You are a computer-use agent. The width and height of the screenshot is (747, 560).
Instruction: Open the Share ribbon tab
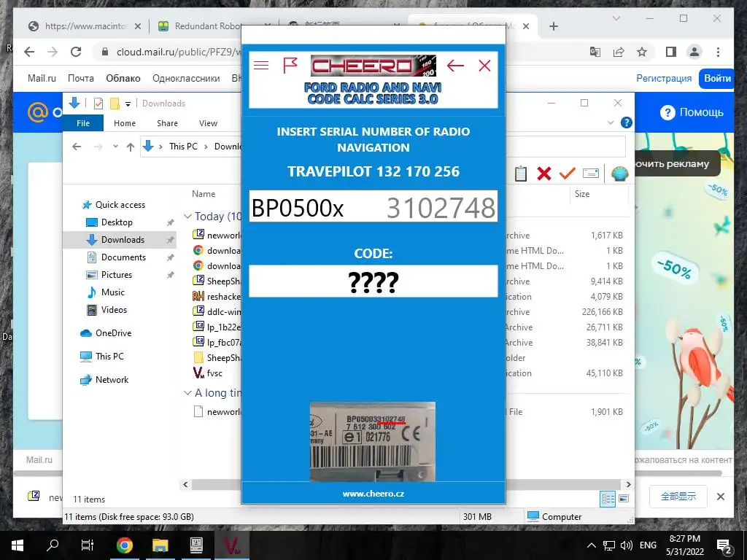point(167,122)
